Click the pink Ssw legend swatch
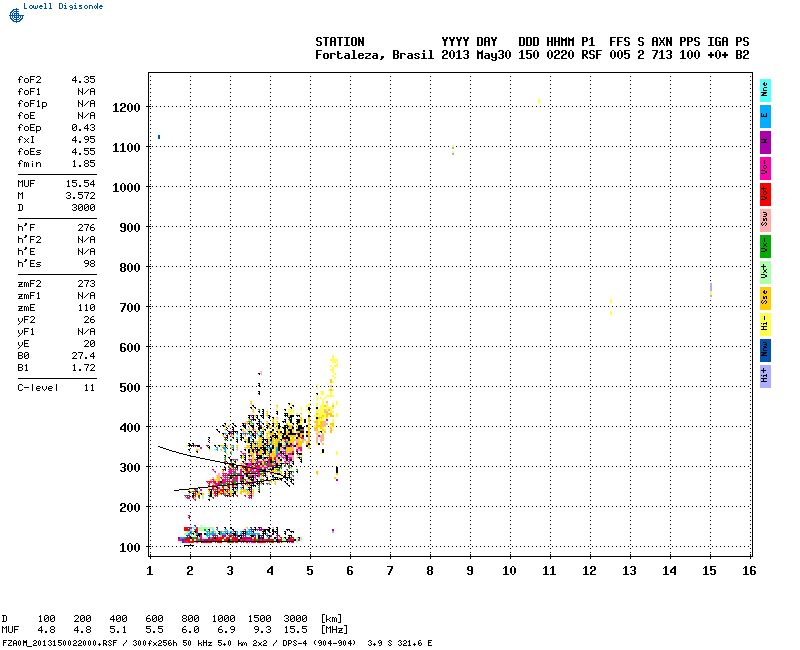 (x=765, y=220)
